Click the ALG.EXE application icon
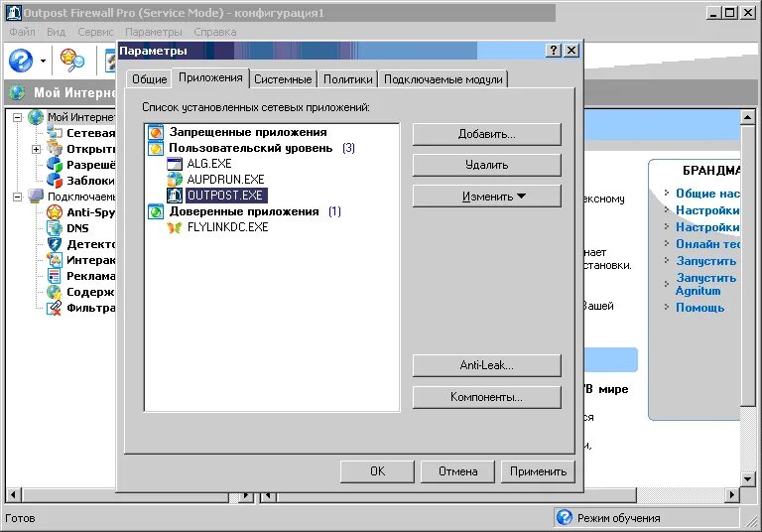Viewport: 762px width, 532px height. pos(175,164)
